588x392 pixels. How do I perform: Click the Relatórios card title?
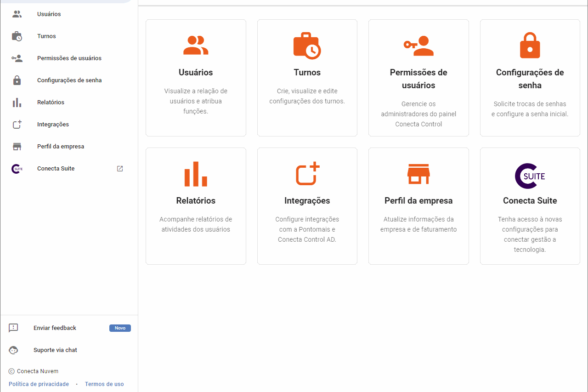pos(196,201)
